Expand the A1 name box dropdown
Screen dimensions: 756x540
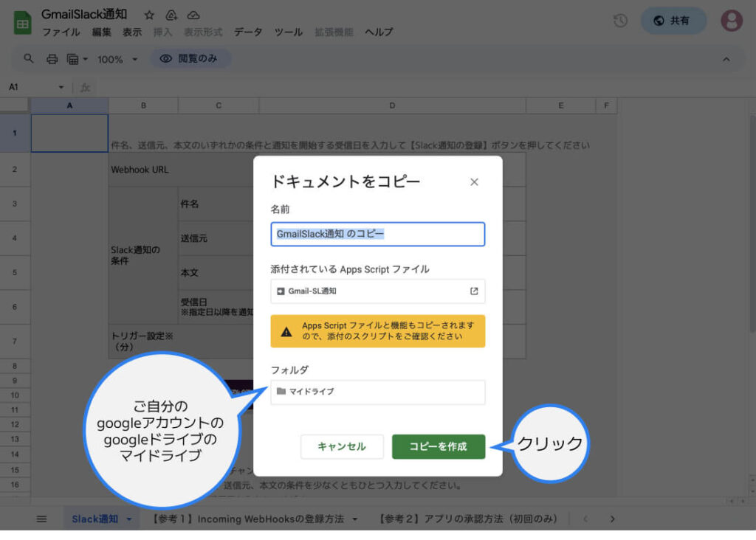tap(61, 87)
